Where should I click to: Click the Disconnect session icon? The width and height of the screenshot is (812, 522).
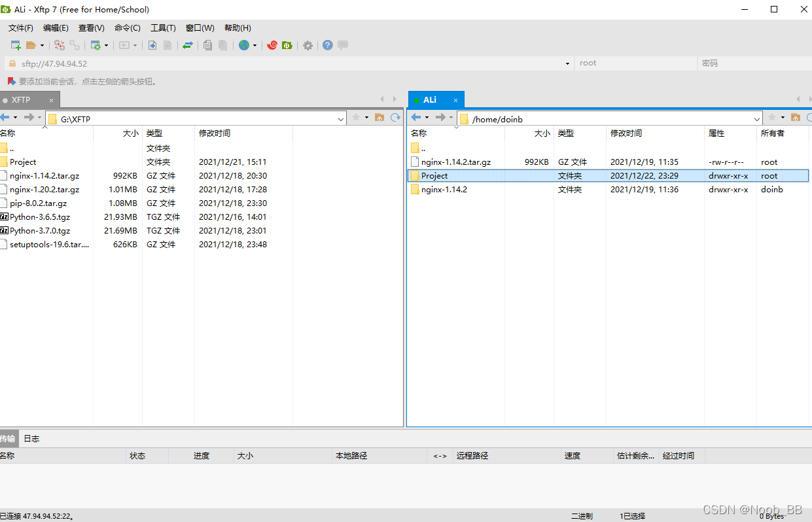(60, 45)
